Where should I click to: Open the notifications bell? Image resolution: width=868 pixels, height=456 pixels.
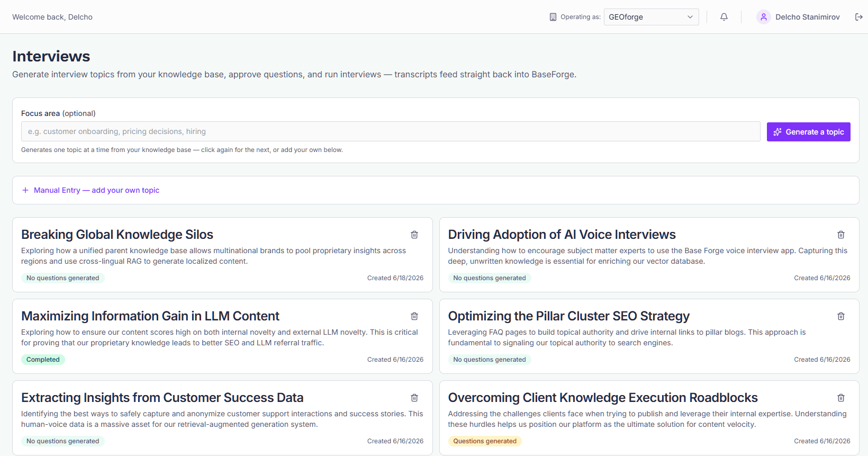click(724, 17)
